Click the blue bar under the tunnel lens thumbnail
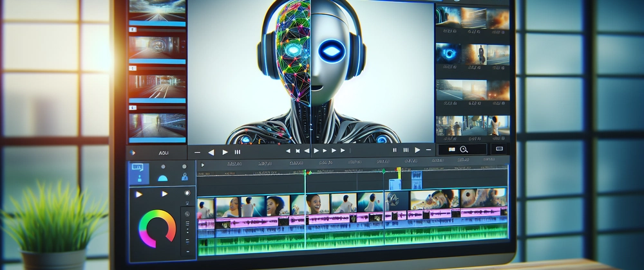This screenshot has width=644, height=270. coord(157,61)
